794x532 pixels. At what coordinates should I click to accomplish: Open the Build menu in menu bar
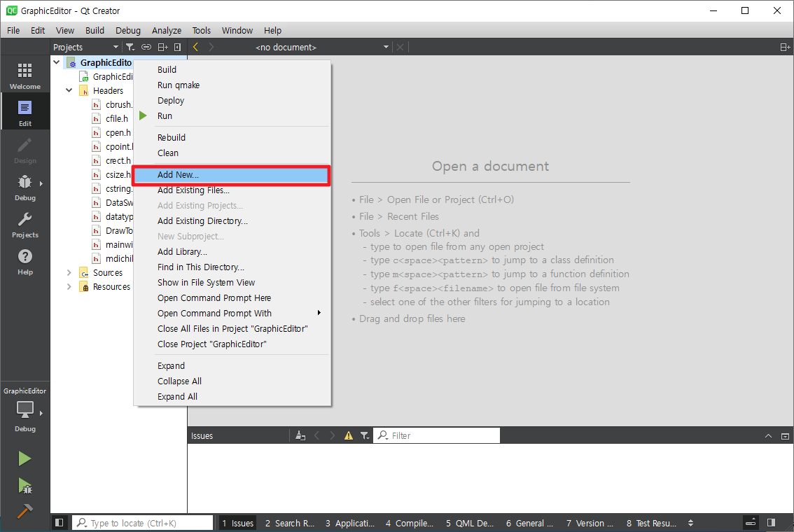pyautogui.click(x=95, y=30)
